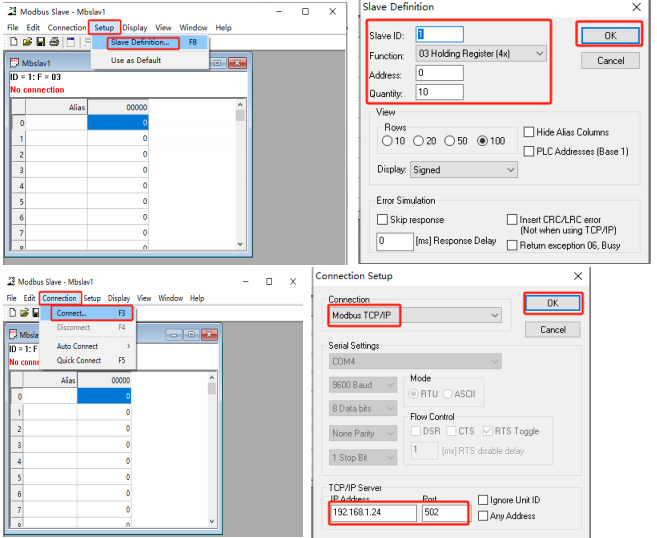The height and width of the screenshot is (538, 657).
Task: Open Window menu in lower Modbus Slave window
Action: pos(171,298)
